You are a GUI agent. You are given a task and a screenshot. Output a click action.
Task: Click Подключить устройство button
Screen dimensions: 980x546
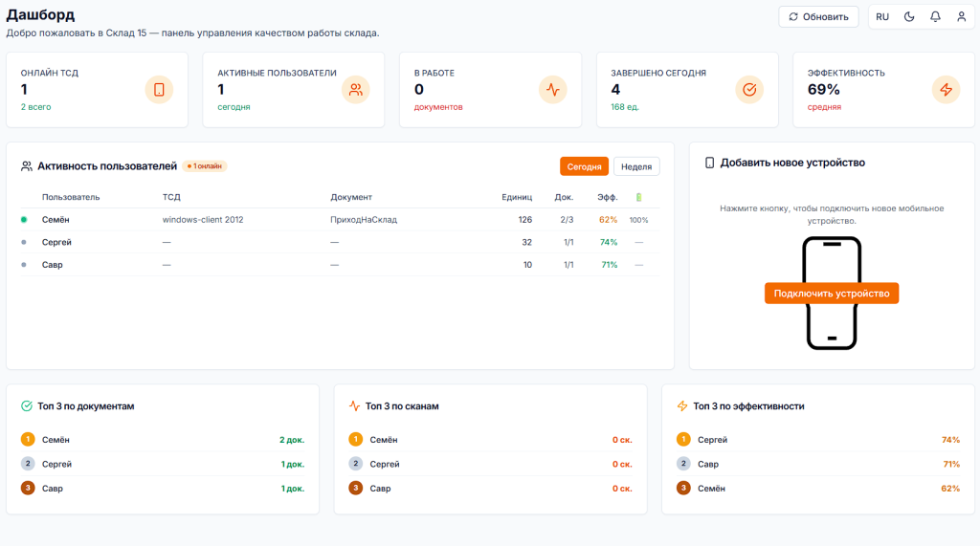(x=832, y=294)
